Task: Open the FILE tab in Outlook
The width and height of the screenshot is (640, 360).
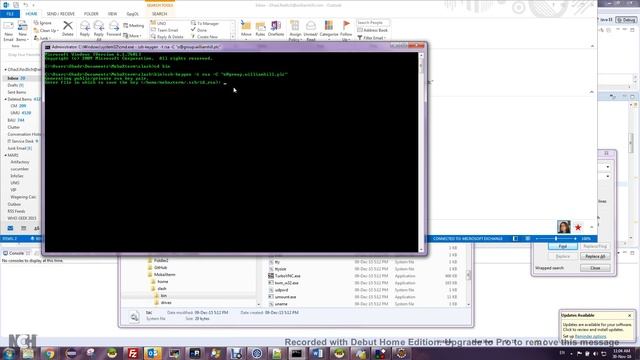Action: click(10, 14)
